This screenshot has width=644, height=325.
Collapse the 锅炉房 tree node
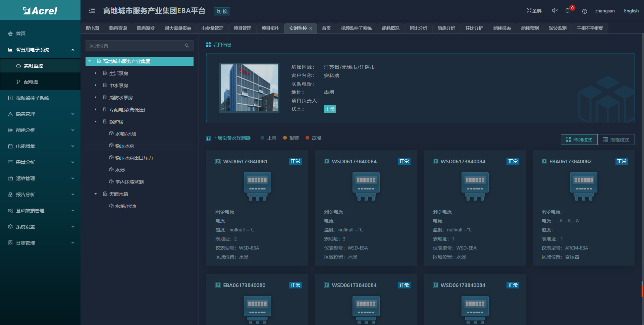pos(95,121)
